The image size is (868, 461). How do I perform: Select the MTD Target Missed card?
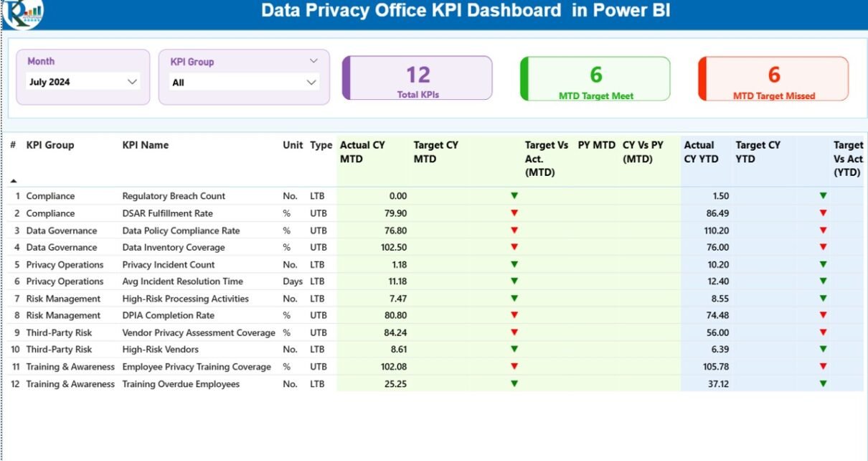[x=773, y=78]
